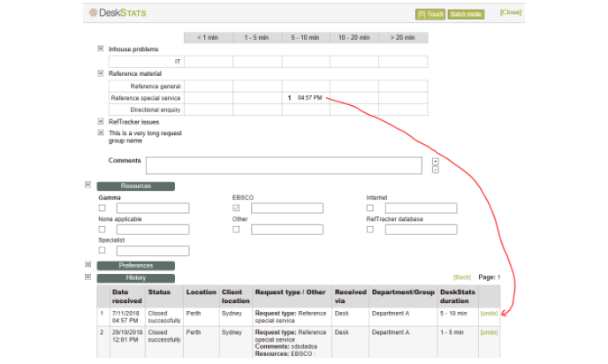Click the Specialist text field
608x364 pixels.
(x=153, y=251)
